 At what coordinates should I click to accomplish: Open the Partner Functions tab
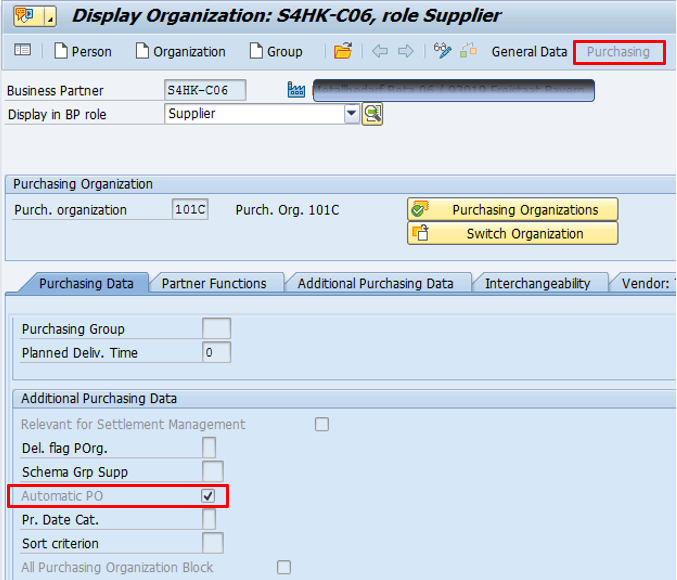(214, 283)
